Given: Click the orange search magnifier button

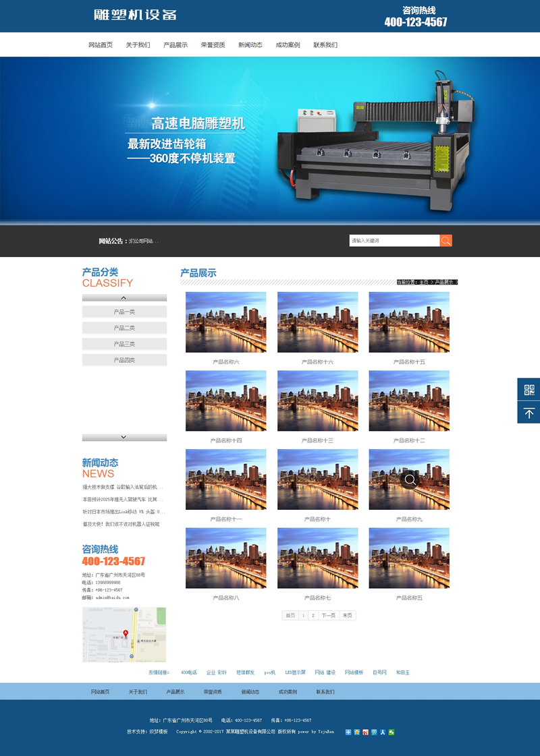Looking at the screenshot, I should (446, 241).
